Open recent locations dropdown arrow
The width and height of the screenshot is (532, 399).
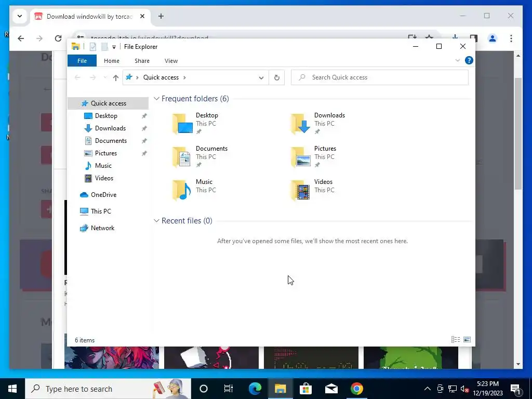(105, 78)
